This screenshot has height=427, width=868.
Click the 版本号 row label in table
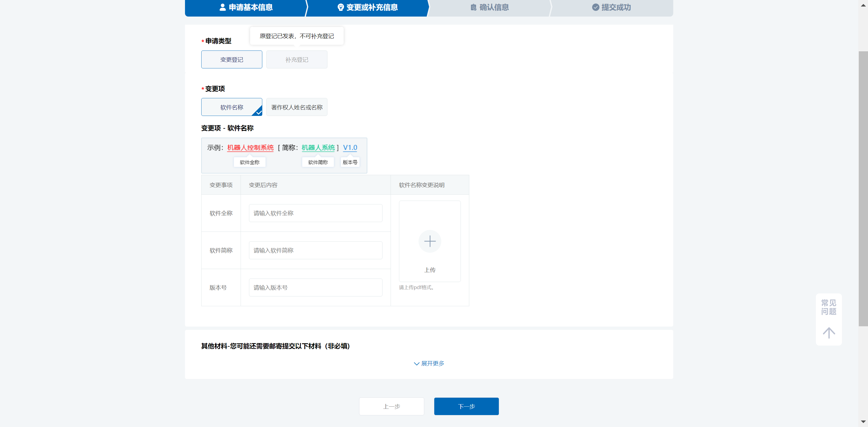[x=218, y=287]
